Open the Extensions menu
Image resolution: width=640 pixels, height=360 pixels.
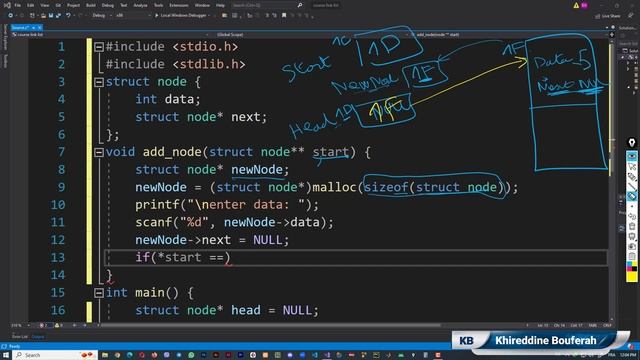pos(179,5)
